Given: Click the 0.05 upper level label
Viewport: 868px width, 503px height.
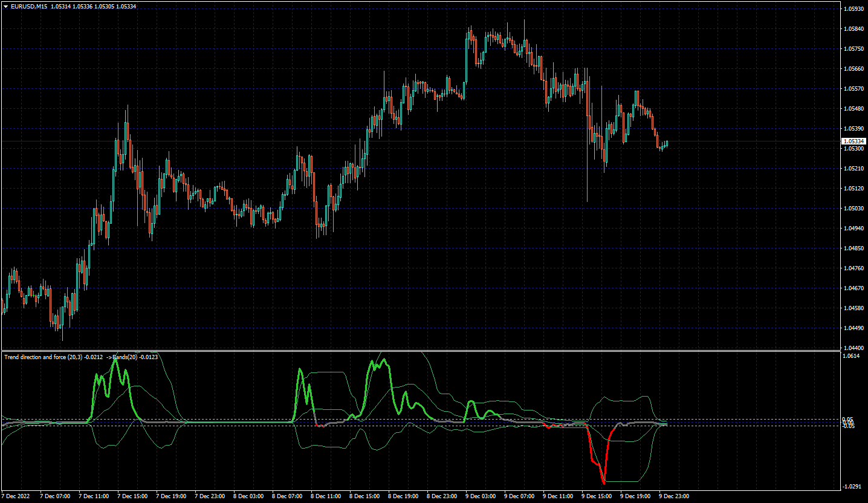Looking at the screenshot, I should pyautogui.click(x=849, y=419).
